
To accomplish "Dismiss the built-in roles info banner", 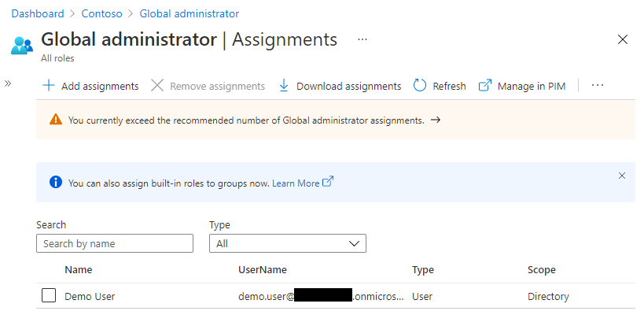I will pos(622,176).
